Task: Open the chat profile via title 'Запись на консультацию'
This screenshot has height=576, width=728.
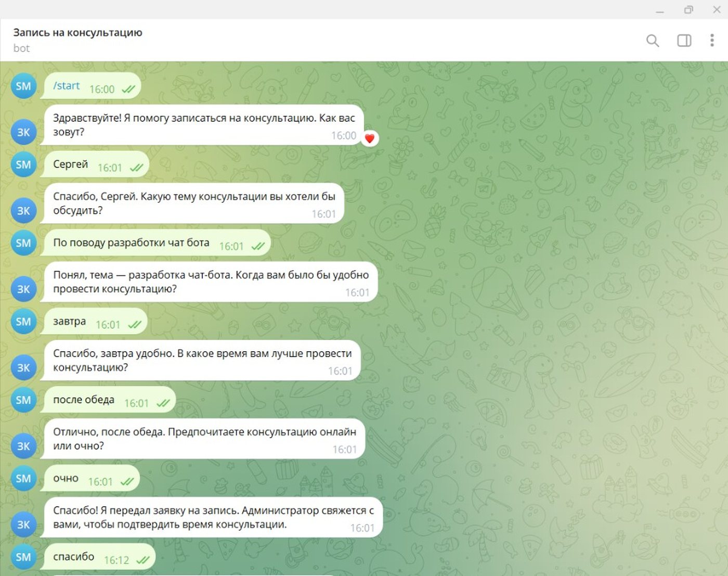Action: [78, 32]
